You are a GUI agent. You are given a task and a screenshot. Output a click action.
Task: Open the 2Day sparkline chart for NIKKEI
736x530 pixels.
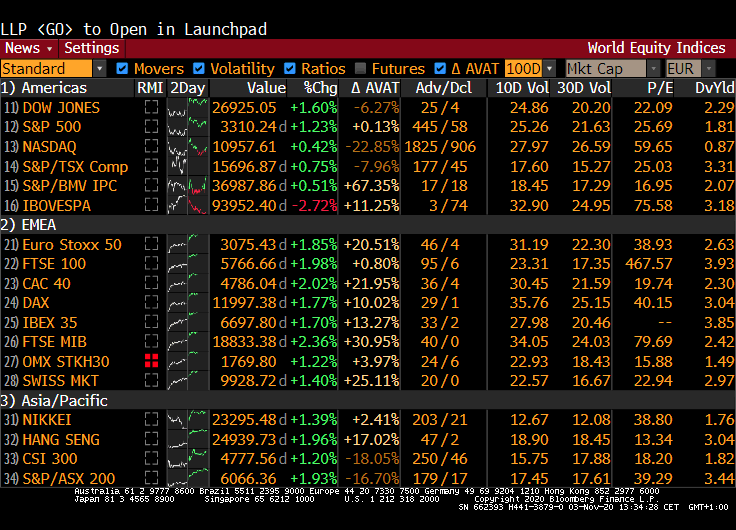pos(188,419)
